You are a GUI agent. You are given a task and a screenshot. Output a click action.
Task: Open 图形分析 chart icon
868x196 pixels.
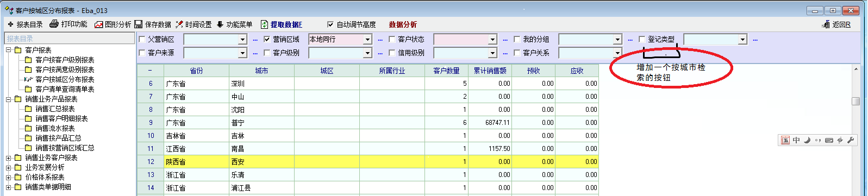98,24
